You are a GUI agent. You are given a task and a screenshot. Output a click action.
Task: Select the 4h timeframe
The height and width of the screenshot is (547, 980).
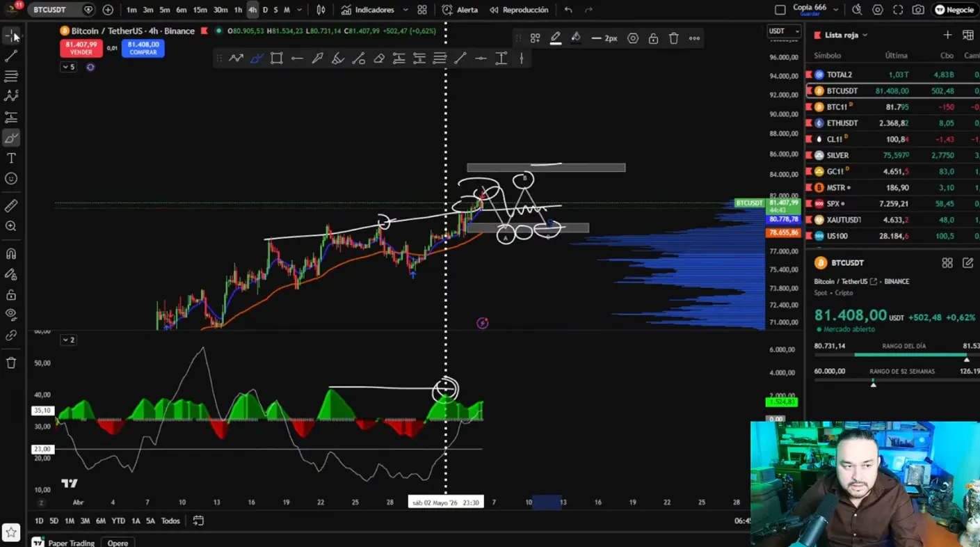click(x=252, y=10)
